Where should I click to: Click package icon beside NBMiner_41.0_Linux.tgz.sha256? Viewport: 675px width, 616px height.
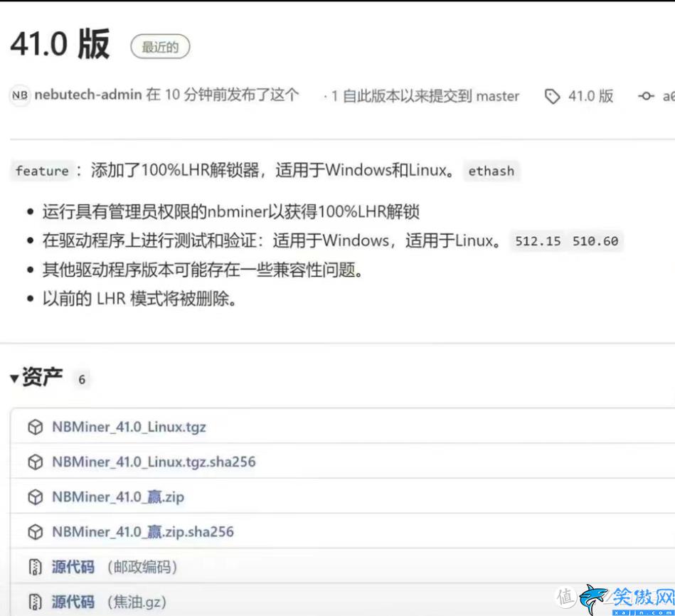tap(36, 462)
